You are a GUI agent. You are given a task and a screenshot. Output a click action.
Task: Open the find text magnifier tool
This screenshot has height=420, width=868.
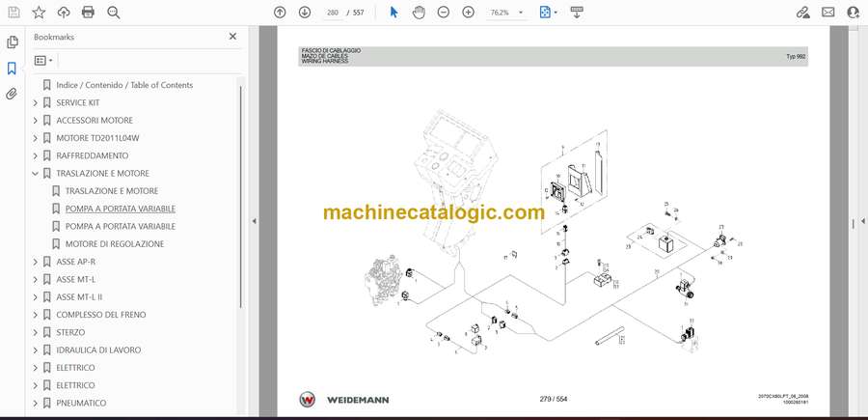click(x=114, y=13)
